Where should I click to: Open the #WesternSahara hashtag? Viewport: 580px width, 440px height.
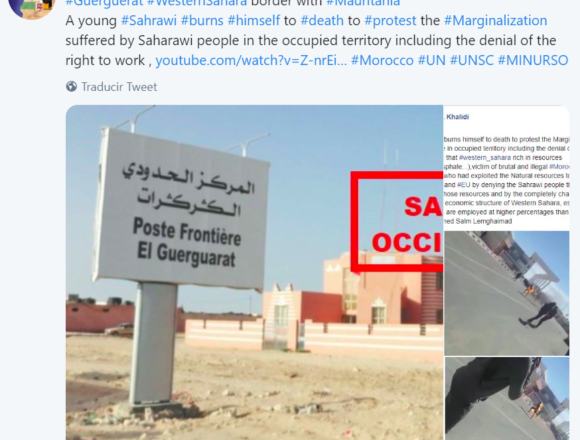(197, 3)
